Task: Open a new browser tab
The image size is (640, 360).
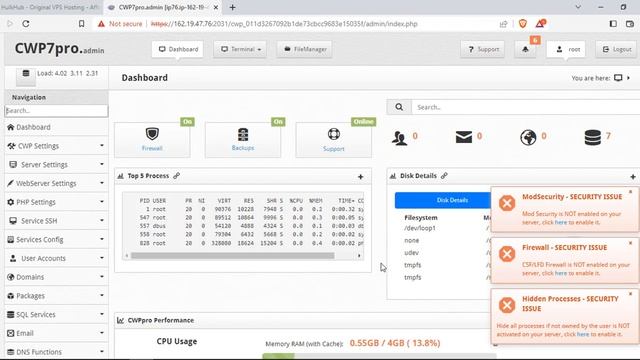Action: pyautogui.click(x=232, y=7)
